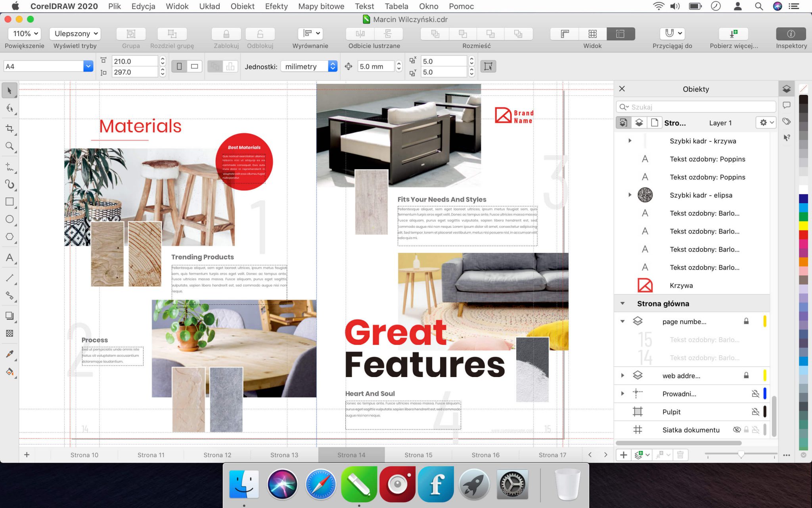
Task: Select the Ellipse tool
Action: click(10, 219)
